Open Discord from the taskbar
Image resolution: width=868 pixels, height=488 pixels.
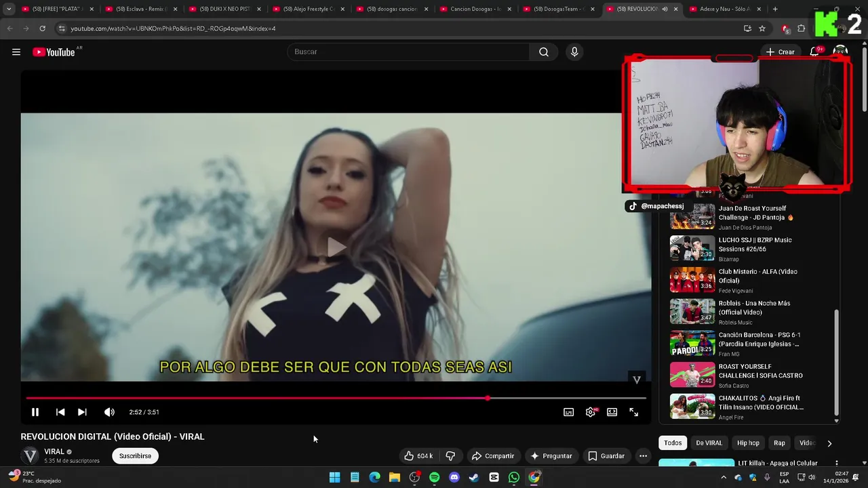tap(454, 477)
